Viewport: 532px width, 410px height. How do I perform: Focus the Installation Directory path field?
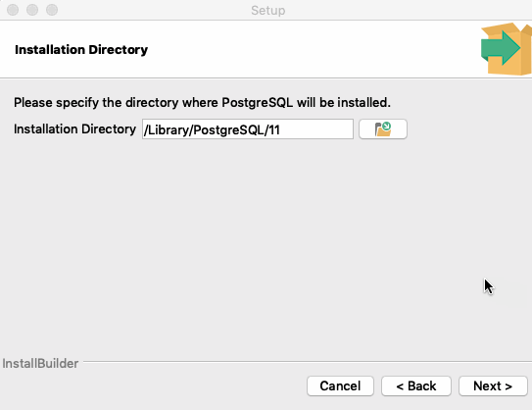(248, 129)
